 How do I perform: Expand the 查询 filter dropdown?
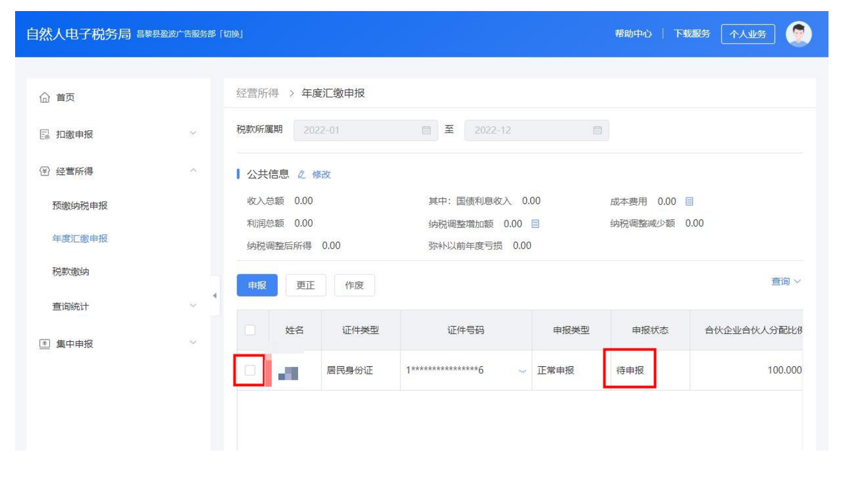click(786, 281)
